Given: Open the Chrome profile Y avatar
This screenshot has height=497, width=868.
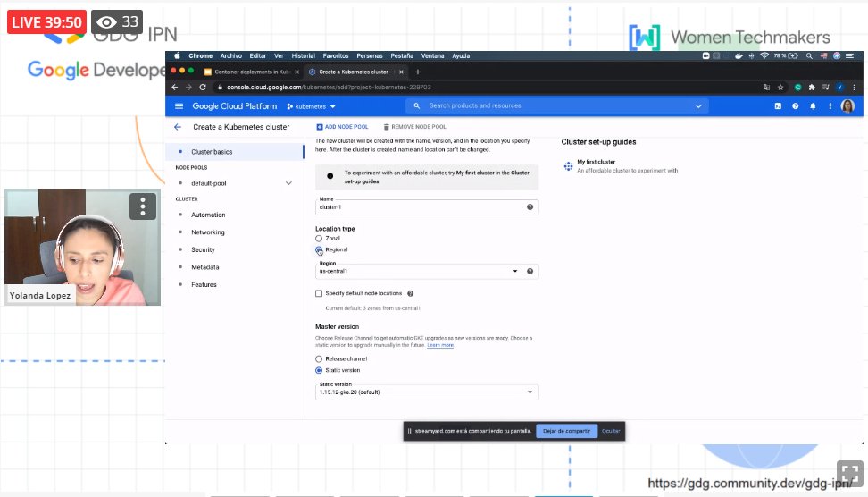Looking at the screenshot, I should coord(839,87).
